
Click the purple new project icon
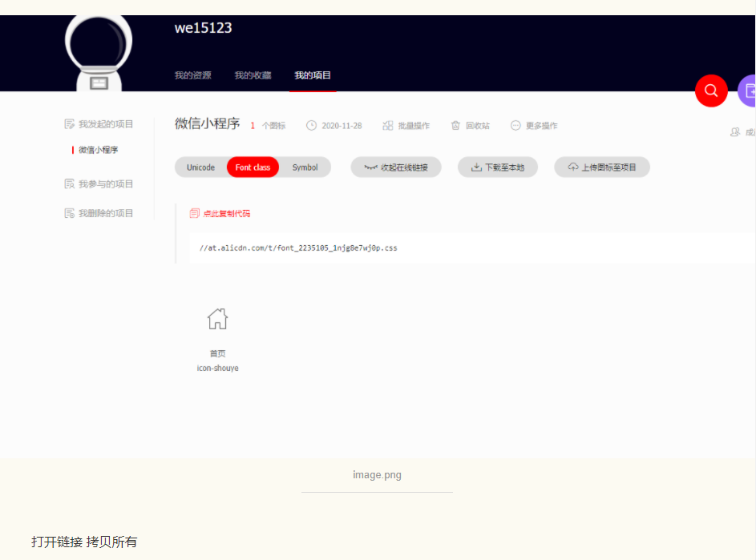click(747, 91)
